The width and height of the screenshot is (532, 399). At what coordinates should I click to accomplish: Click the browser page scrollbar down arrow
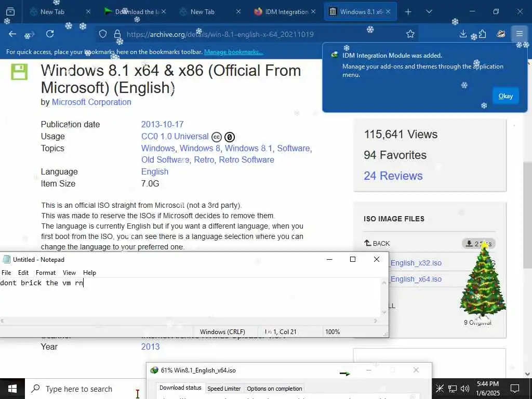pyautogui.click(x=528, y=374)
